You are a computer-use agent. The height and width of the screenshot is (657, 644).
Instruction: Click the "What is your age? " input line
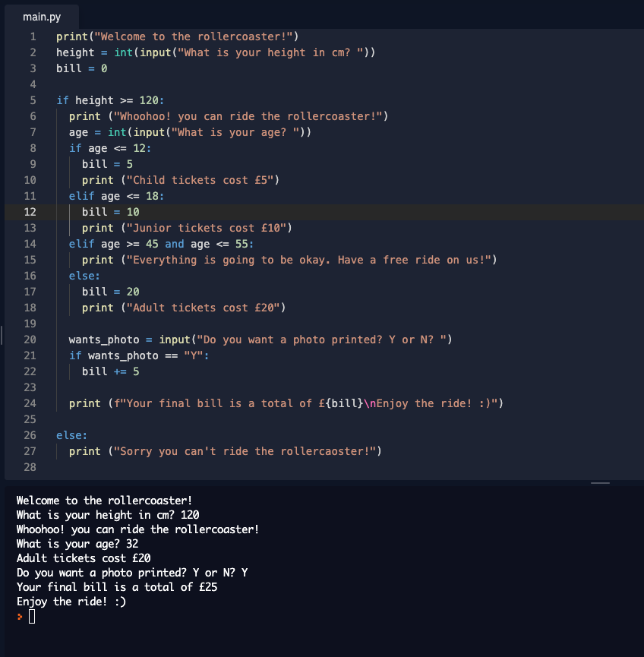190,132
